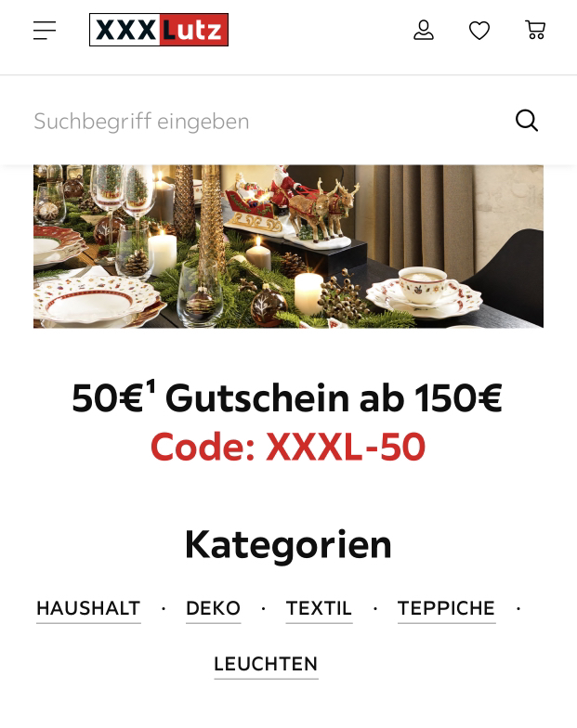Open the hamburger navigation menu

[x=45, y=30]
